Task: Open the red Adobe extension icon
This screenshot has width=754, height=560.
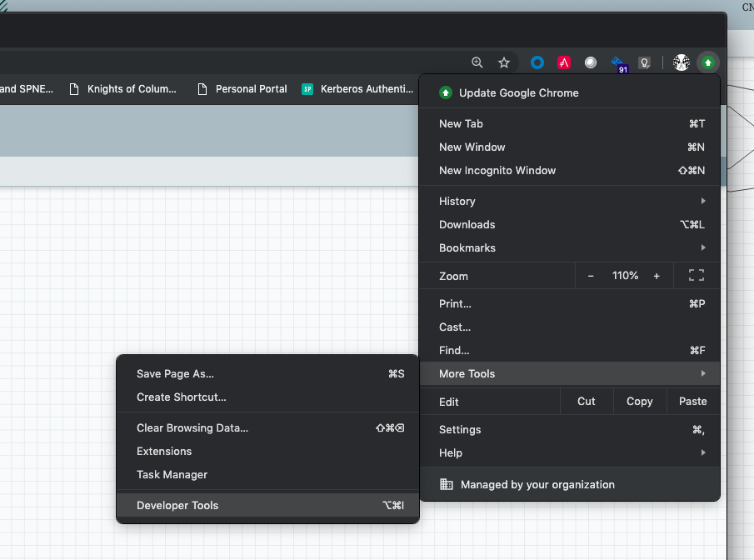Action: (563, 62)
